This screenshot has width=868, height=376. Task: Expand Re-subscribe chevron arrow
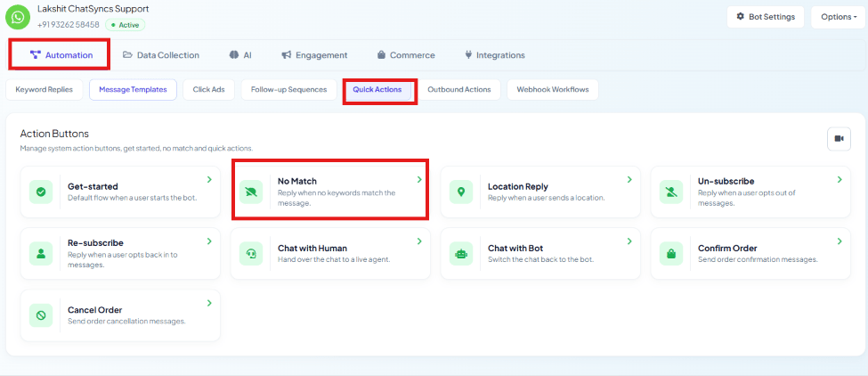209,241
